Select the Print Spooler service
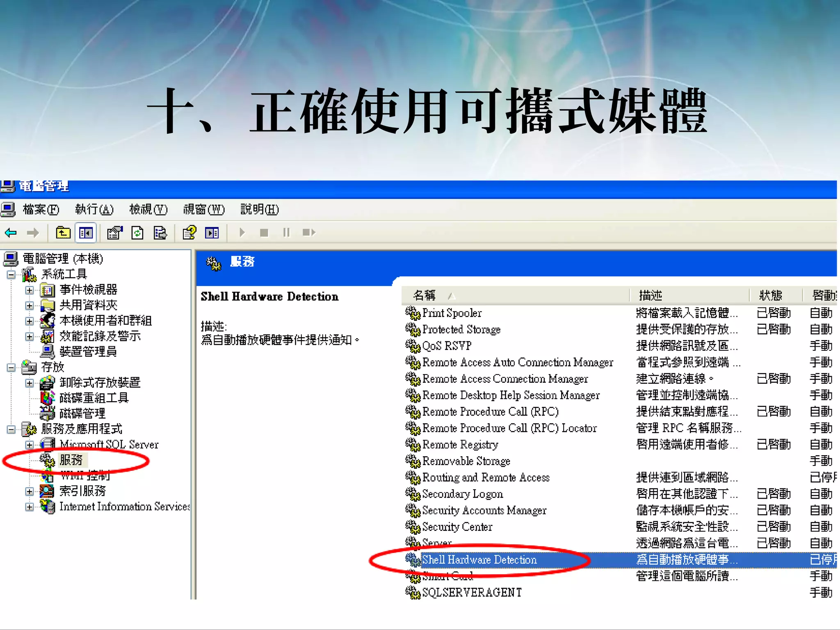Image resolution: width=840 pixels, height=630 pixels. pos(452,313)
